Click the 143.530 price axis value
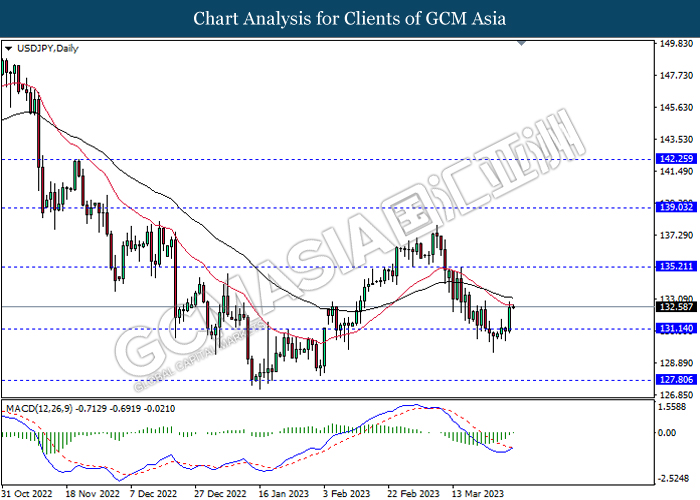Screen dimensions: 700x500 676,140
